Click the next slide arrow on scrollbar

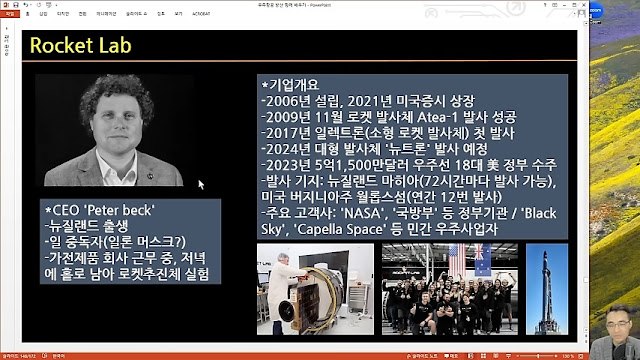point(586,341)
